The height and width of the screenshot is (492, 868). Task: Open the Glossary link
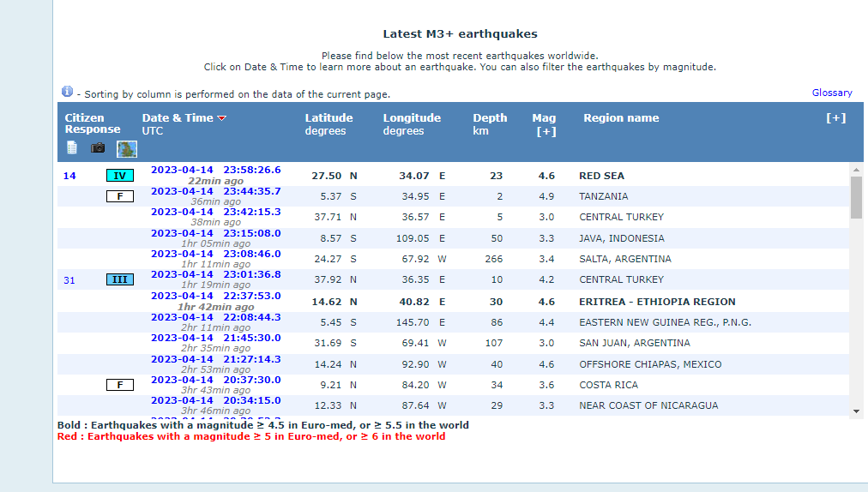832,93
